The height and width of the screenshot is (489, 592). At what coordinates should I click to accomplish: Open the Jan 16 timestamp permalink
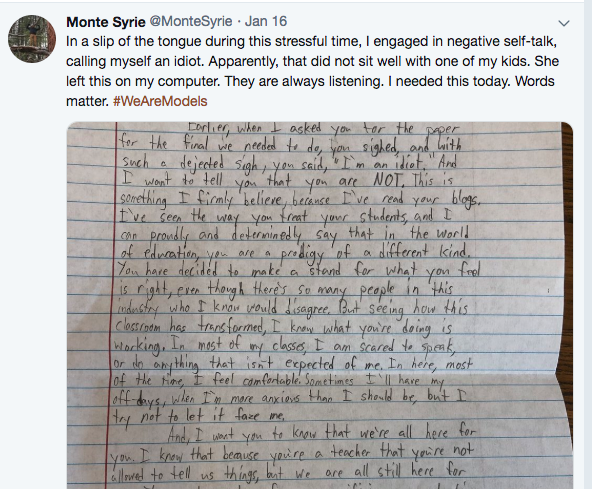click(x=266, y=22)
